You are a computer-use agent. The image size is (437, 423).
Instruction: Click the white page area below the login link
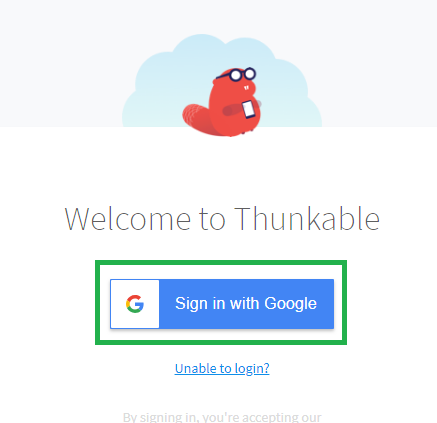[x=222, y=393]
